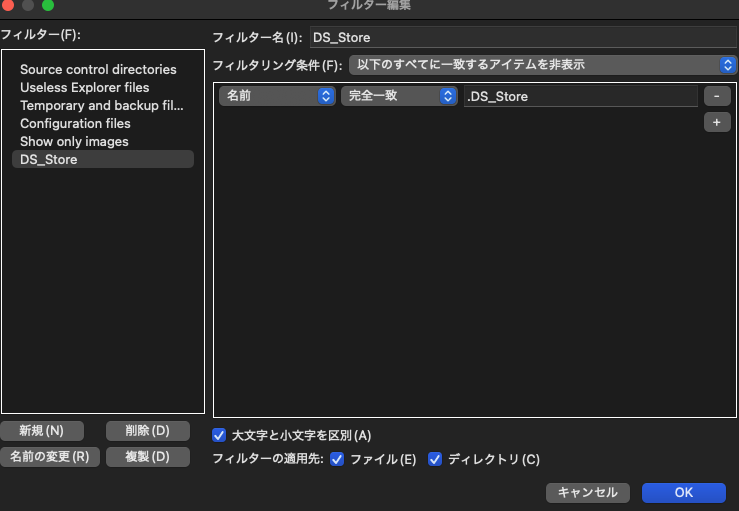Select Configuration files filter
The height and width of the screenshot is (511, 739).
(75, 123)
